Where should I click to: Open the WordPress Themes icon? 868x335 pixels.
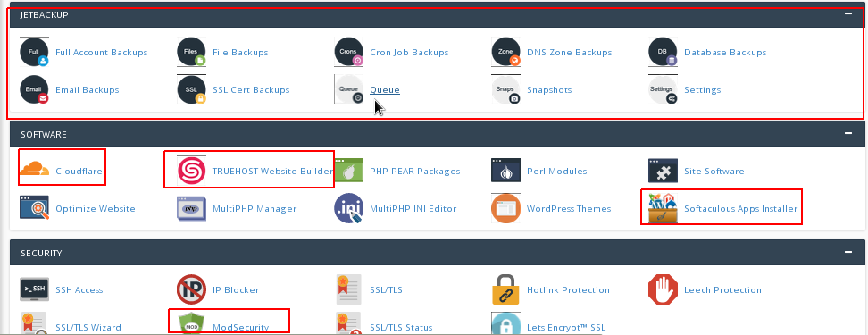[x=506, y=208]
